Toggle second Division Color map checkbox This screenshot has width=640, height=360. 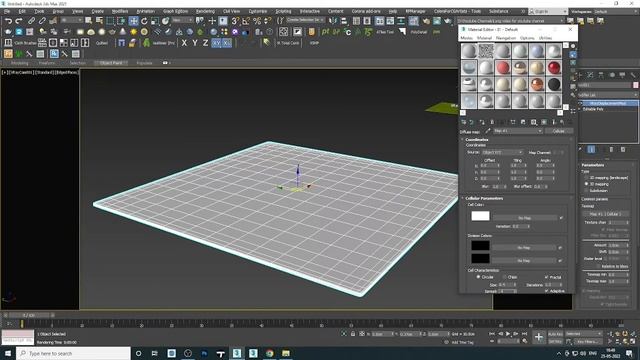coord(560,260)
